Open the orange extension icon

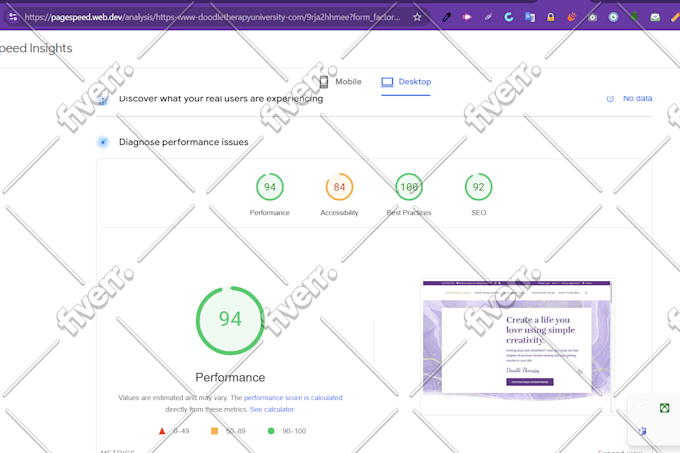click(x=572, y=17)
